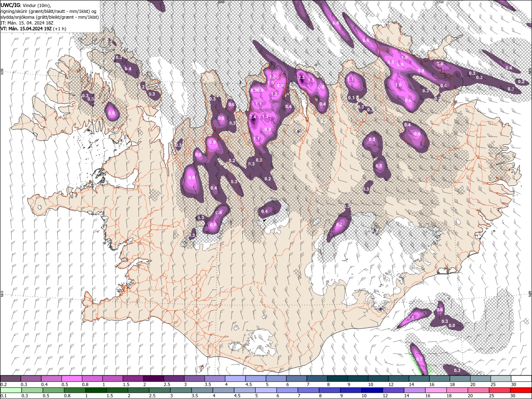
Task: Select the '2.3' precipitation value on the map
Action: (301, 78)
